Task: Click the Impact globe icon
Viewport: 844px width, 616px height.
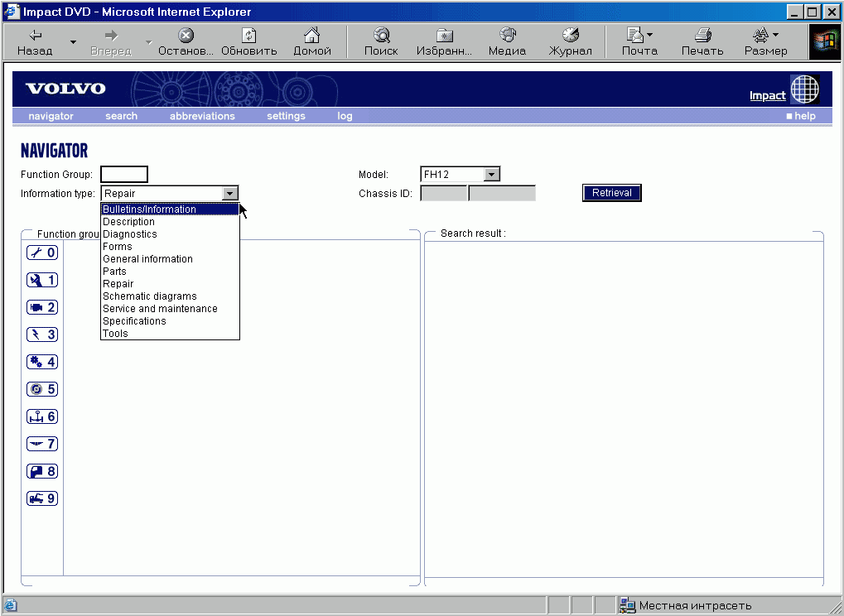Action: coord(805,89)
